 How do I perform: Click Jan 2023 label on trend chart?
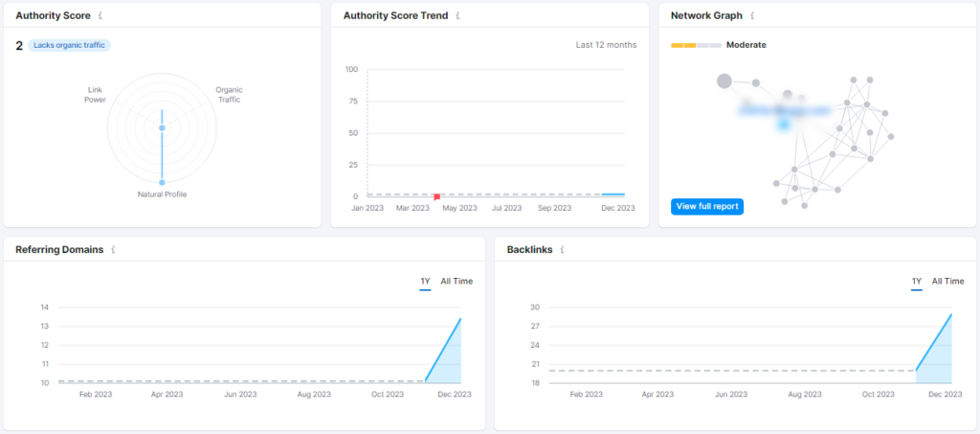367,208
